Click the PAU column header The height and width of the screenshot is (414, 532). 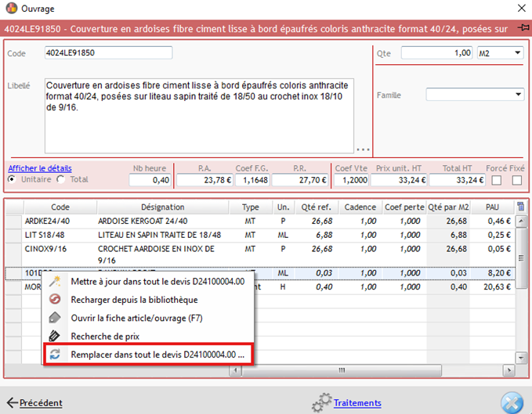pyautogui.click(x=492, y=207)
